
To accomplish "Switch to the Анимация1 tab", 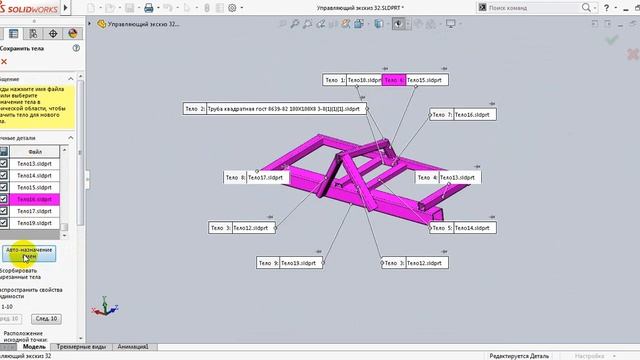I will click(133, 347).
